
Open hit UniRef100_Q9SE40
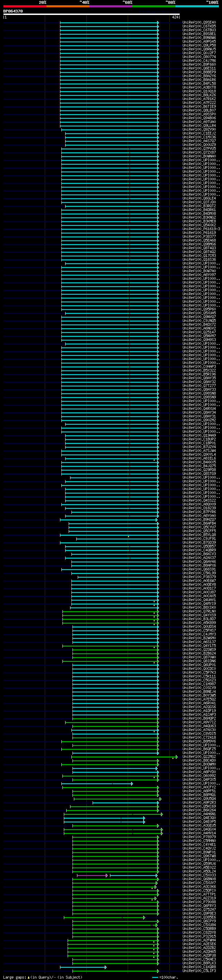199,23
